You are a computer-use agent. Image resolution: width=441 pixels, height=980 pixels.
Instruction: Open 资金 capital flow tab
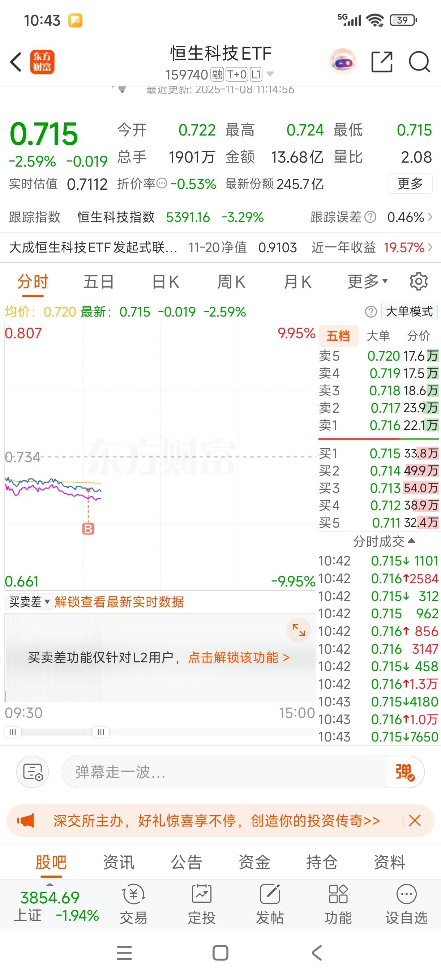(254, 862)
